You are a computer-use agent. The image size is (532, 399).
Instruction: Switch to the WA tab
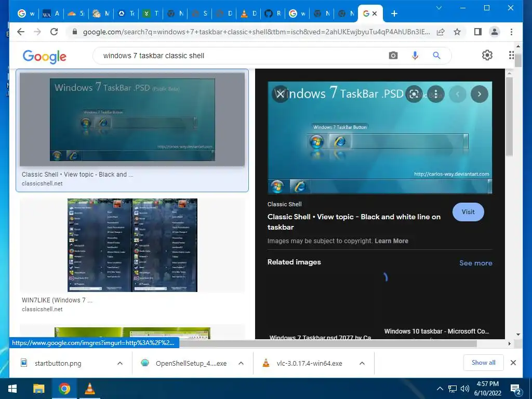[x=51, y=14]
